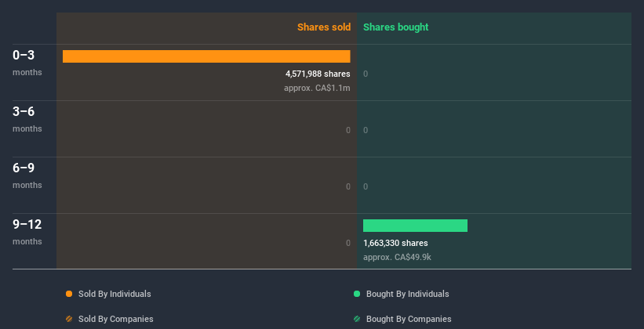Click the Bought By Individuals legend text

(x=407, y=294)
